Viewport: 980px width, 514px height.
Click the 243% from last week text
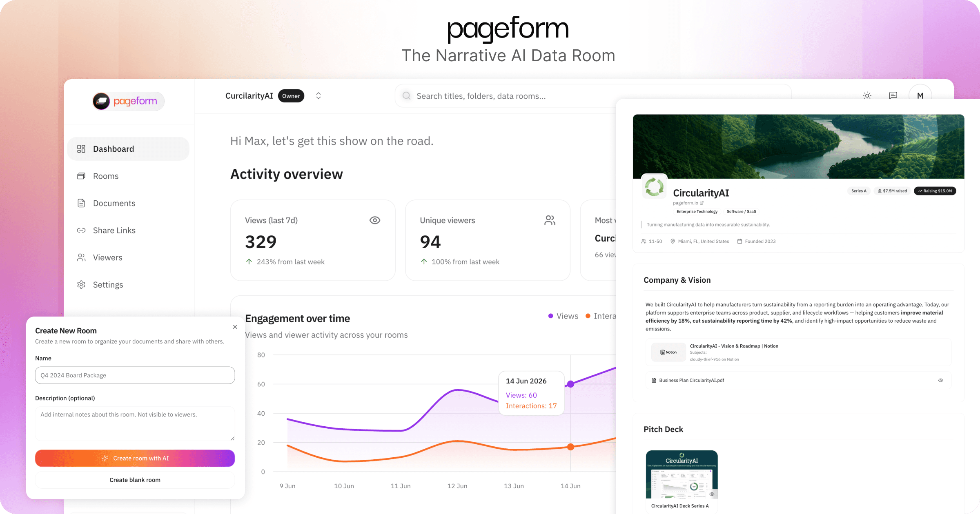coord(290,262)
